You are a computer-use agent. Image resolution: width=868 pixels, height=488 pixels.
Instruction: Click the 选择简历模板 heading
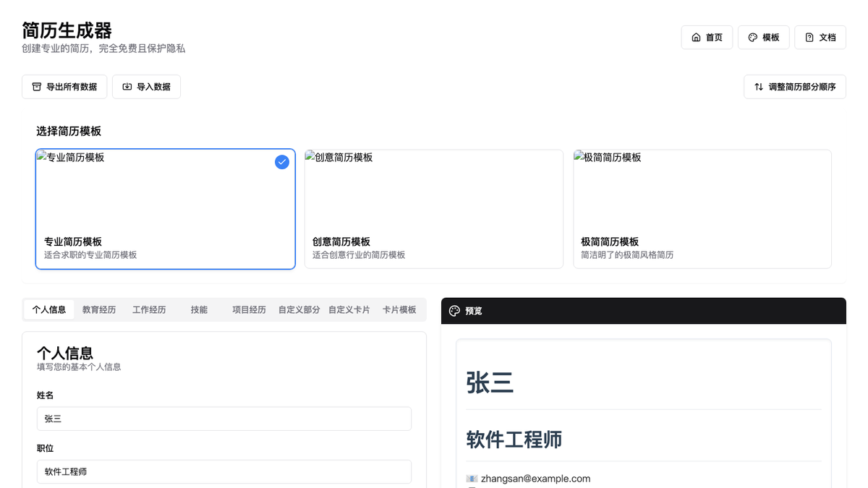[x=69, y=132]
